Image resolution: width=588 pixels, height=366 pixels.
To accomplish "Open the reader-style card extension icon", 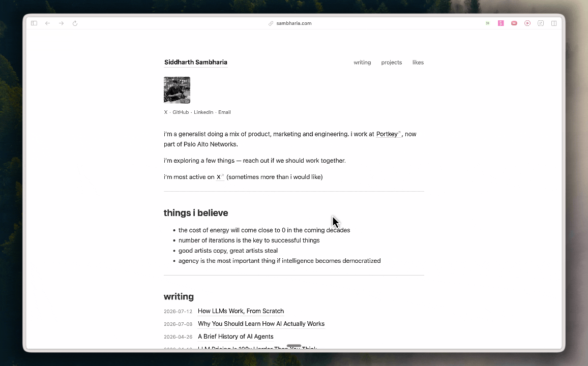I will 541,23.
